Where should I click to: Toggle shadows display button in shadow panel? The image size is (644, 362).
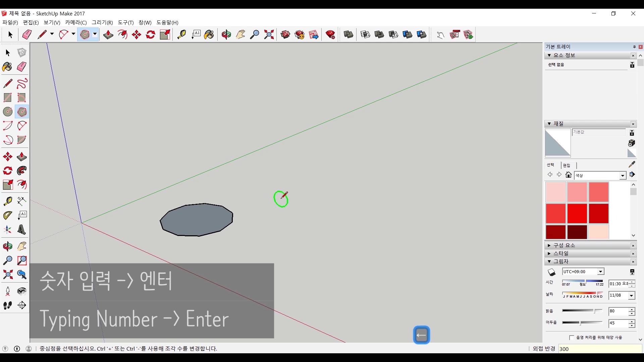point(552,272)
